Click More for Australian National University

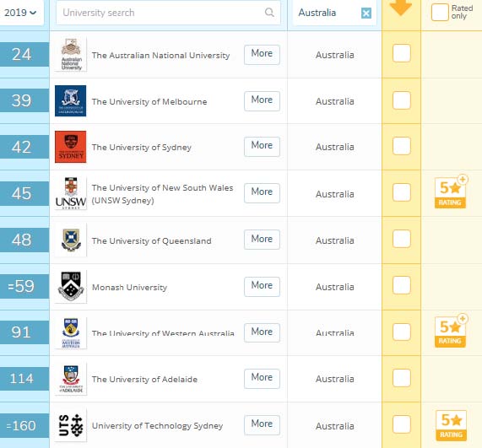pos(262,55)
